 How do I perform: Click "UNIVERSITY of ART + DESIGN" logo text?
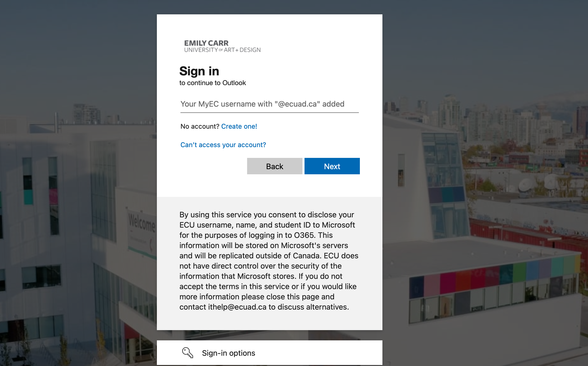point(222,50)
